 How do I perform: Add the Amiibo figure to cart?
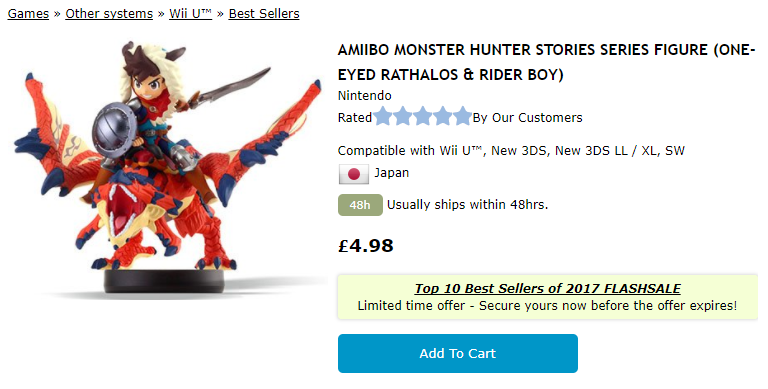(457, 353)
